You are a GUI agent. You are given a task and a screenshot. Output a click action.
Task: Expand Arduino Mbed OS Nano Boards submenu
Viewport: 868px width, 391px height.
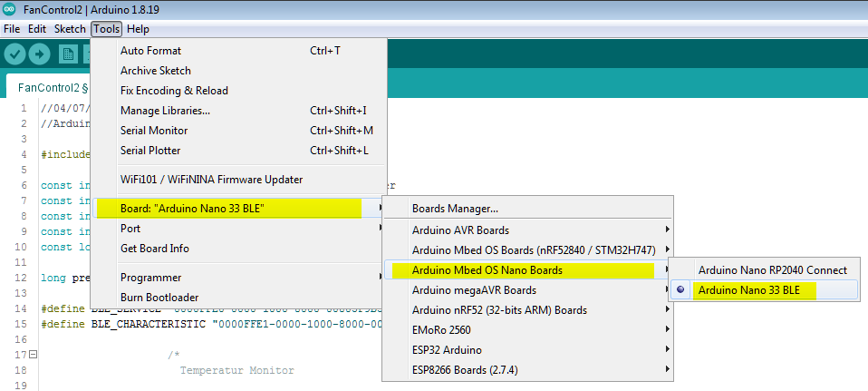pos(527,270)
